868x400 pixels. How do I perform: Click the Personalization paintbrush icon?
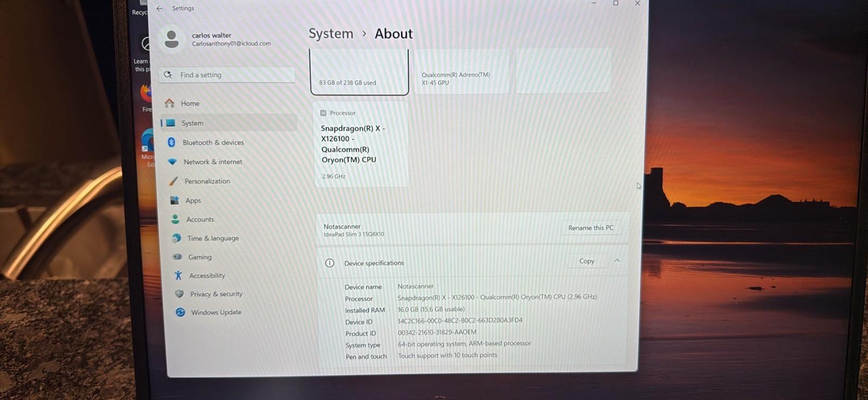click(174, 181)
